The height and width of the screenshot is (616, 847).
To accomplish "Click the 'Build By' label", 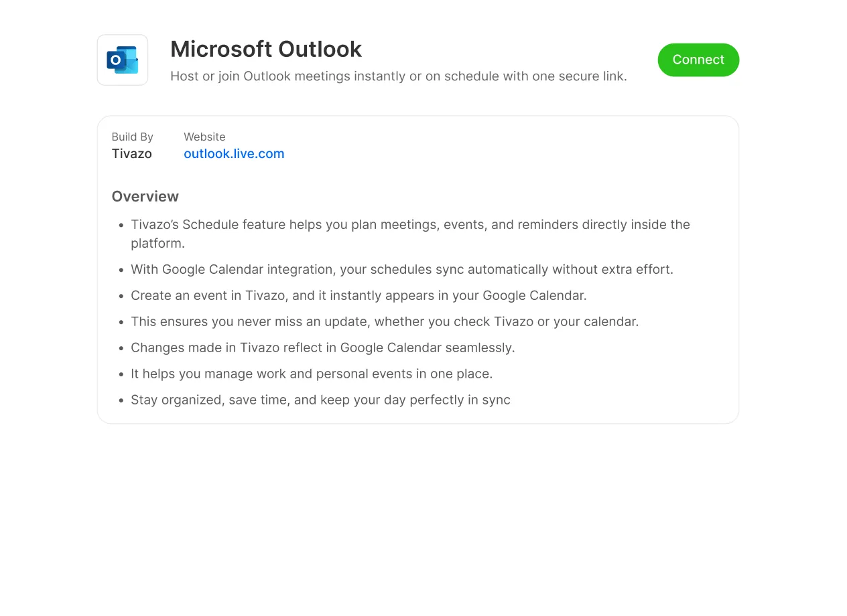I will coord(132,137).
